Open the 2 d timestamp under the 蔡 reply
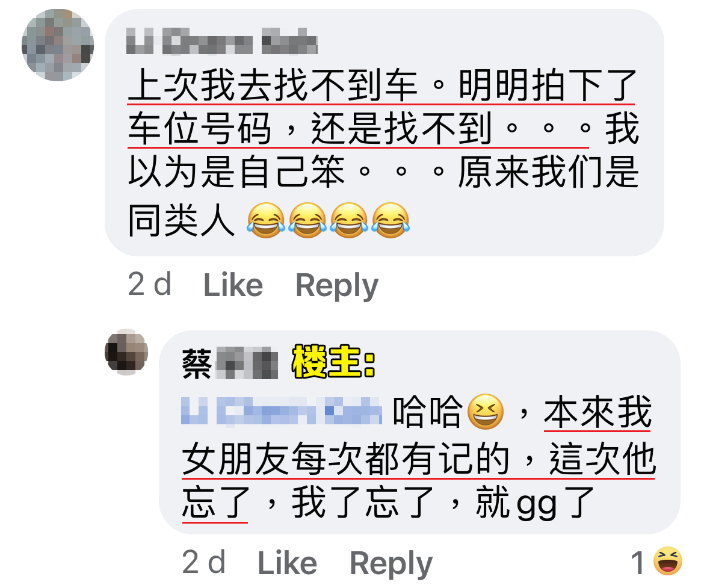This screenshot has width=704, height=588. pyautogui.click(x=204, y=562)
